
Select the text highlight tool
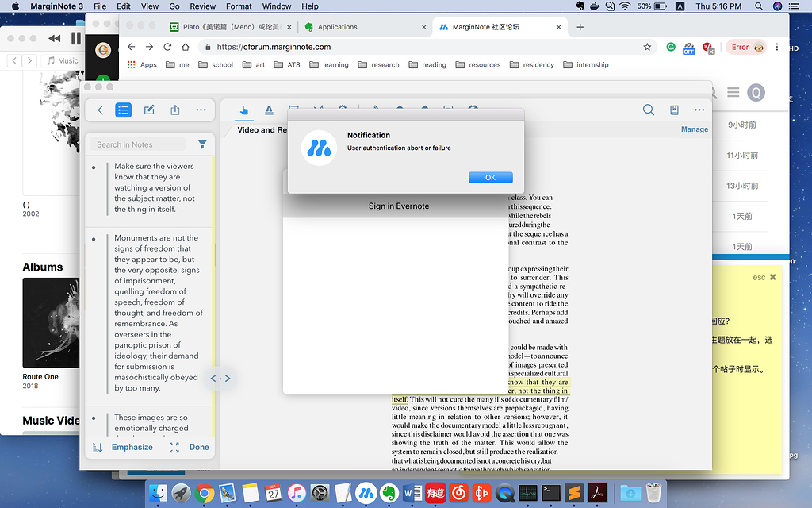pyautogui.click(x=269, y=110)
